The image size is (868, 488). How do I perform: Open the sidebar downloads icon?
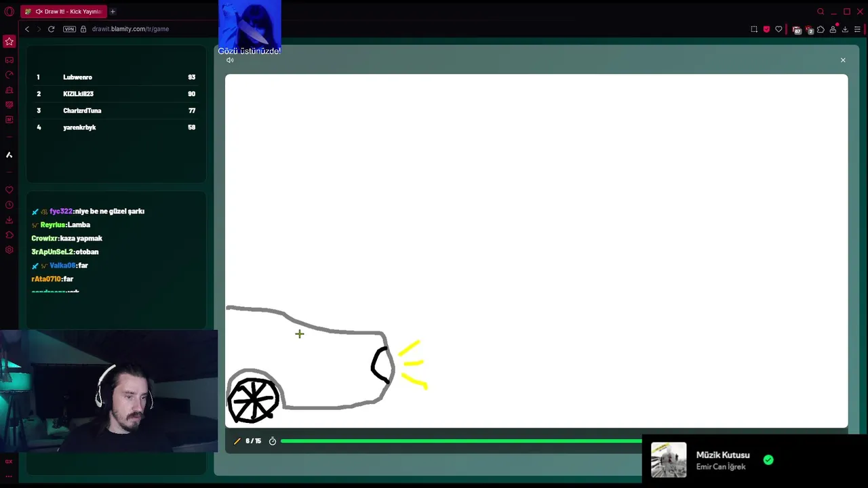coord(9,220)
